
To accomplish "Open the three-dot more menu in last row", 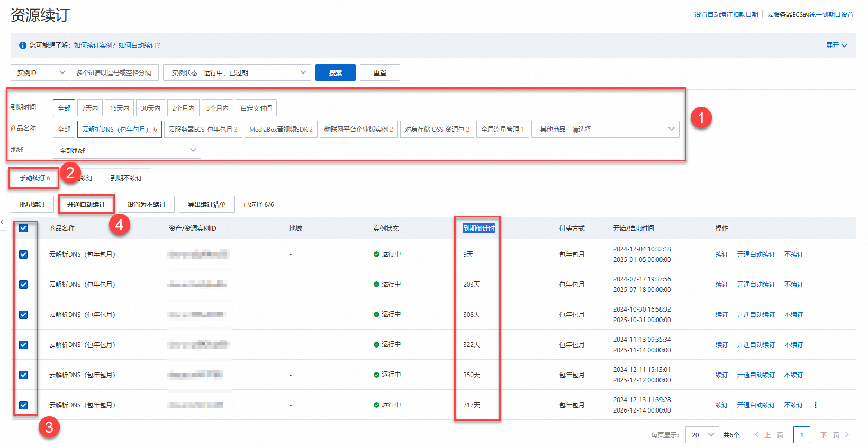I will 815,405.
